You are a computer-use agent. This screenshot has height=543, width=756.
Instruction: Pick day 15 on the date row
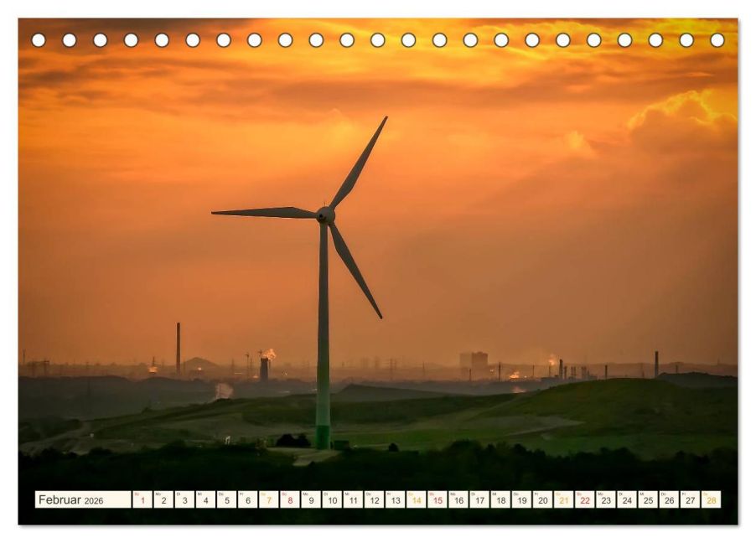(x=438, y=499)
